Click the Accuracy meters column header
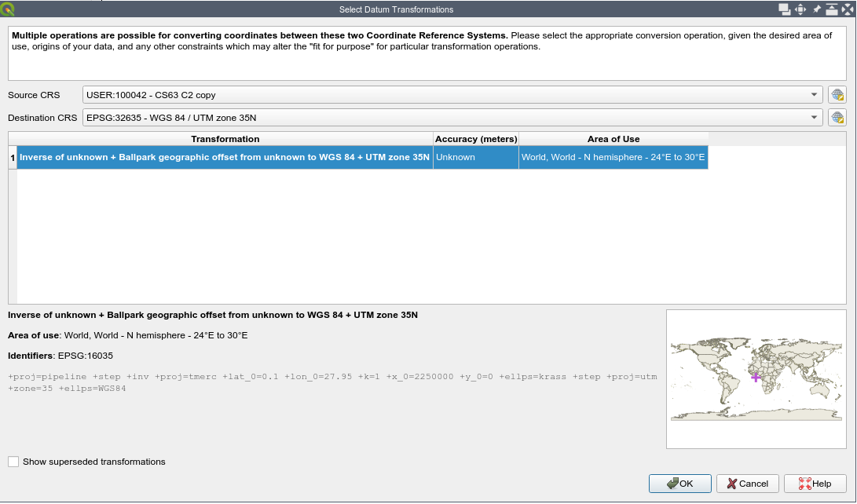 point(476,139)
